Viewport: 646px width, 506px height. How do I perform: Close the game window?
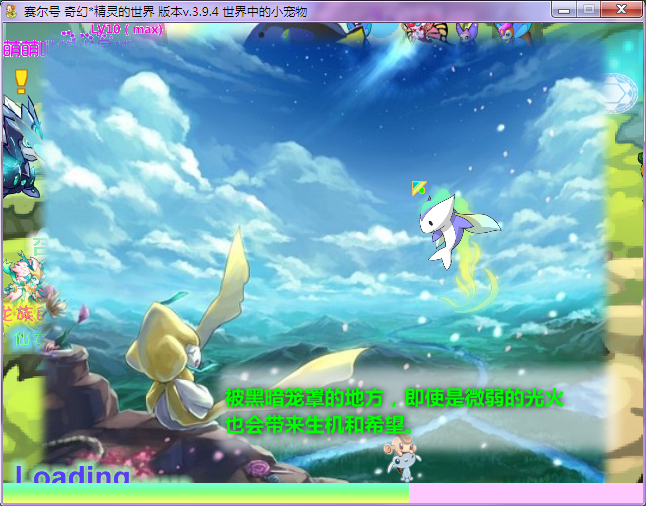(x=621, y=10)
